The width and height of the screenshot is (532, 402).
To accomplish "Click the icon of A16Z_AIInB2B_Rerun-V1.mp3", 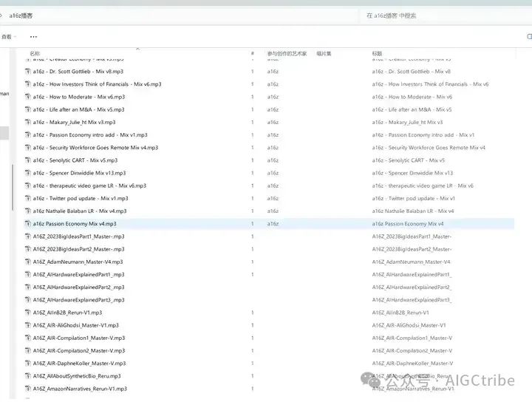I will 28,313.
